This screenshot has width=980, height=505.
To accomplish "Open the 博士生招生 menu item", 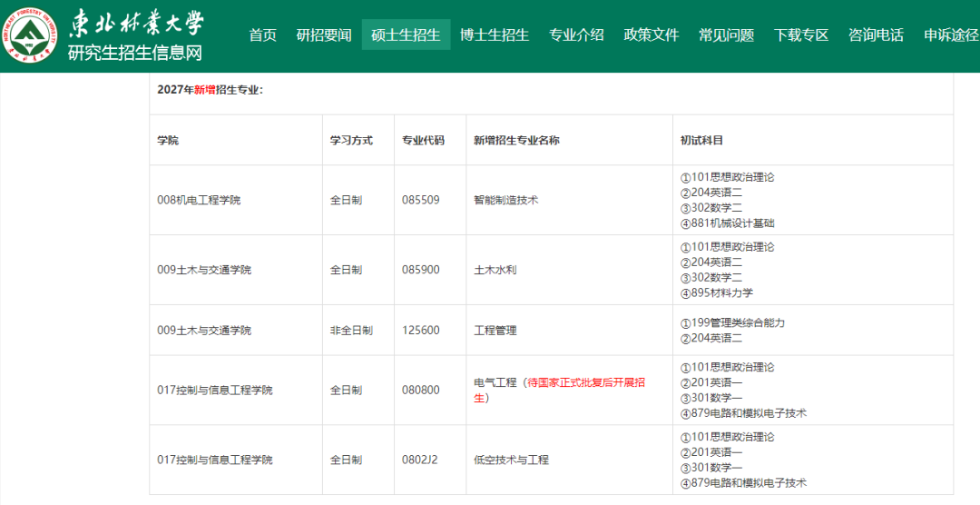I will coord(495,35).
